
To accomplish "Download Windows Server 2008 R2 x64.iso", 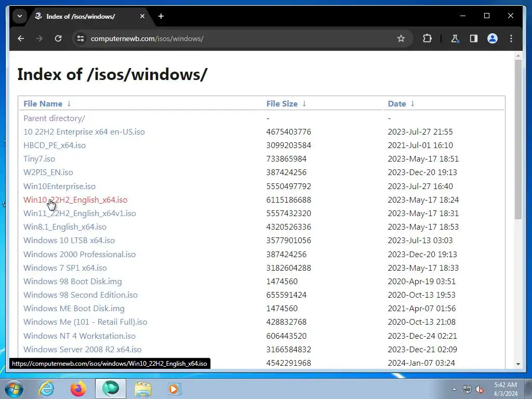I will 83,350.
